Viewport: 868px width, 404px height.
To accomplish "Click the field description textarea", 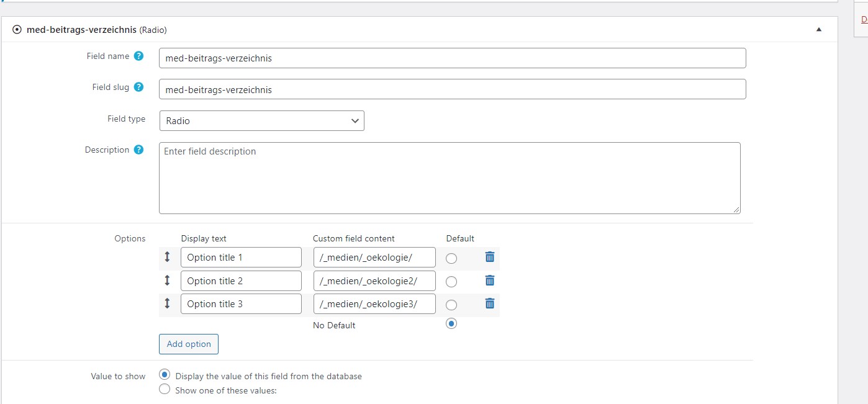I will tap(450, 178).
